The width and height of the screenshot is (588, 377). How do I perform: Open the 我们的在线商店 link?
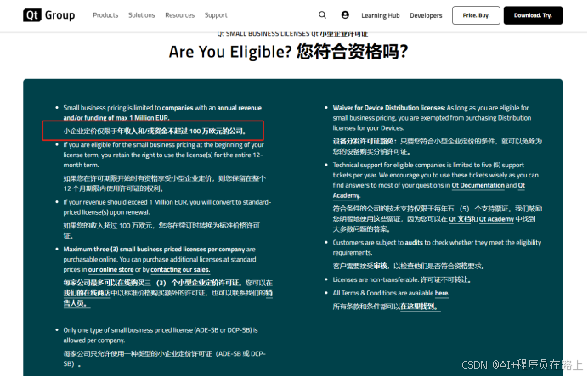[x=87, y=293]
